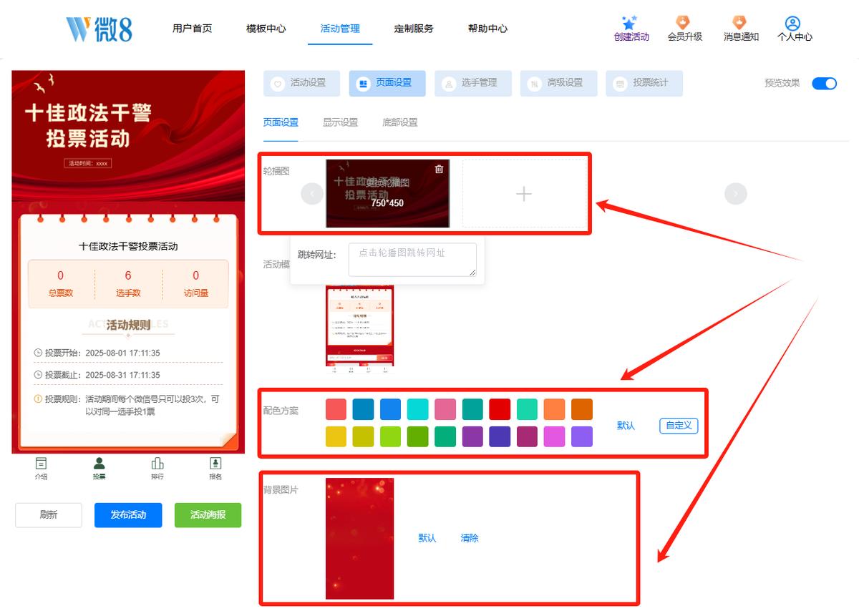Switch to the 选手管理 tab
Viewport: 859px width, 616px height.
473,83
